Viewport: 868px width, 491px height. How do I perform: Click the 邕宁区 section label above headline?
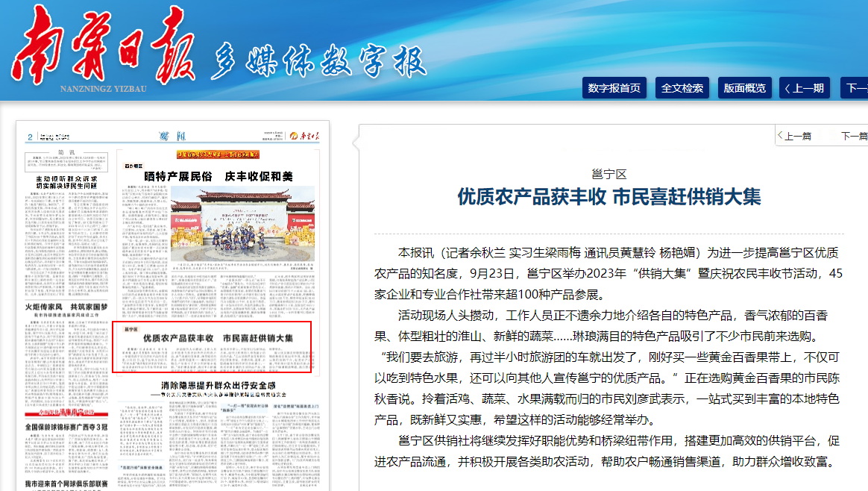point(609,174)
